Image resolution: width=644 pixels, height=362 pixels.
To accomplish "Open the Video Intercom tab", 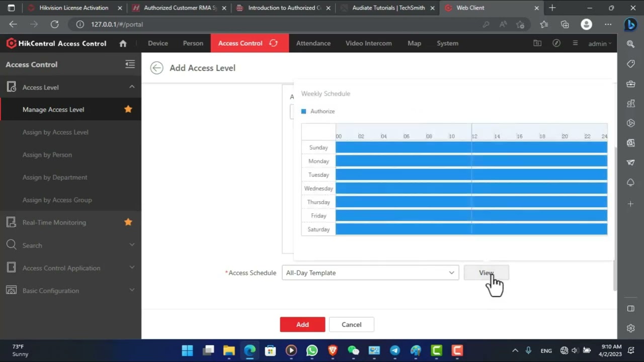I will coord(369,43).
